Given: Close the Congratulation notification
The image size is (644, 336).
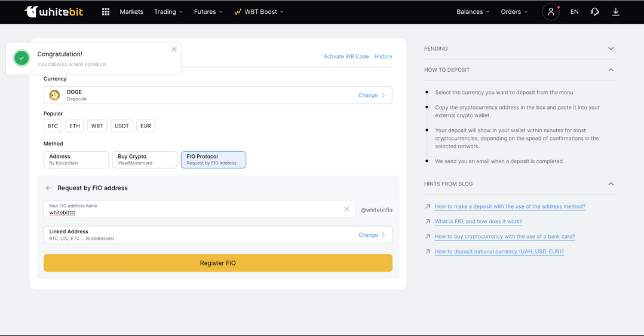Looking at the screenshot, I should click(x=174, y=49).
